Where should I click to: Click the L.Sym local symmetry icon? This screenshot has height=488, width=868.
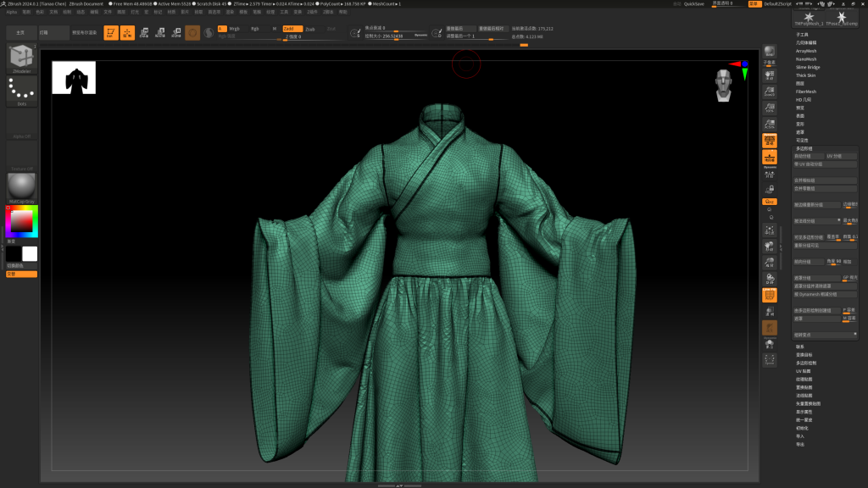coord(770,175)
